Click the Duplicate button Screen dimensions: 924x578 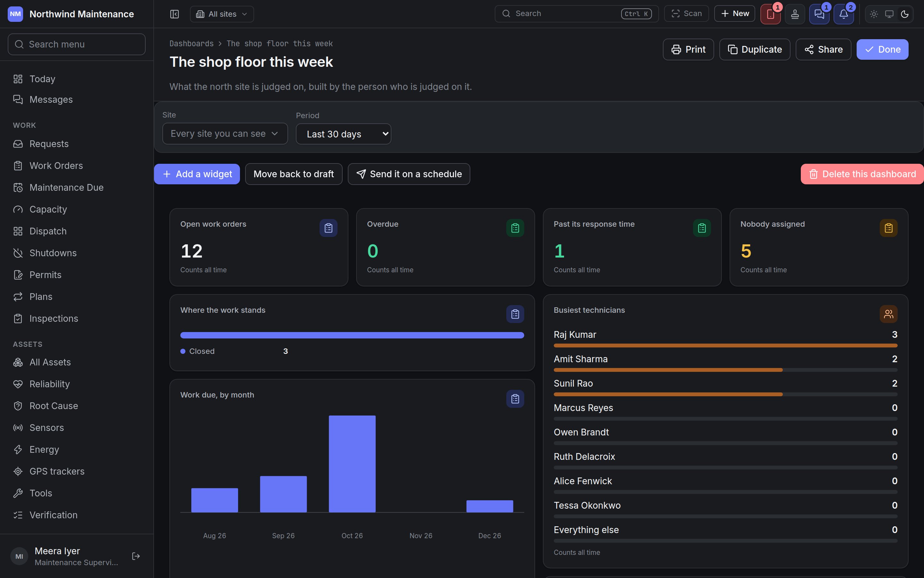point(755,50)
